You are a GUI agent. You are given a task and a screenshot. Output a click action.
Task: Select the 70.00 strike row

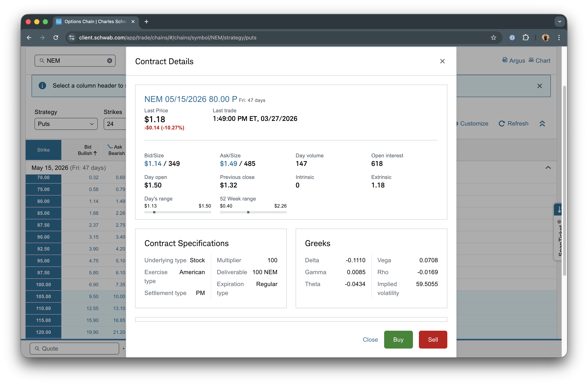[43, 178]
